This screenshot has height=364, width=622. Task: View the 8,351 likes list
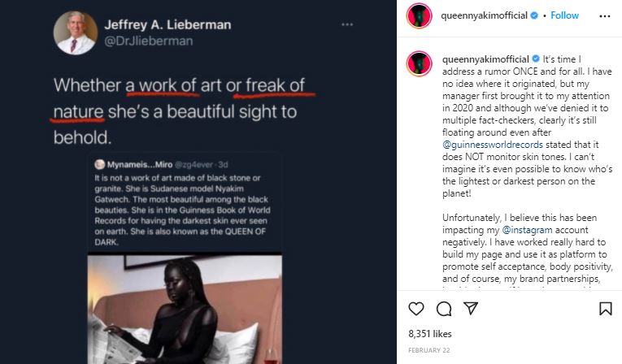point(429,333)
